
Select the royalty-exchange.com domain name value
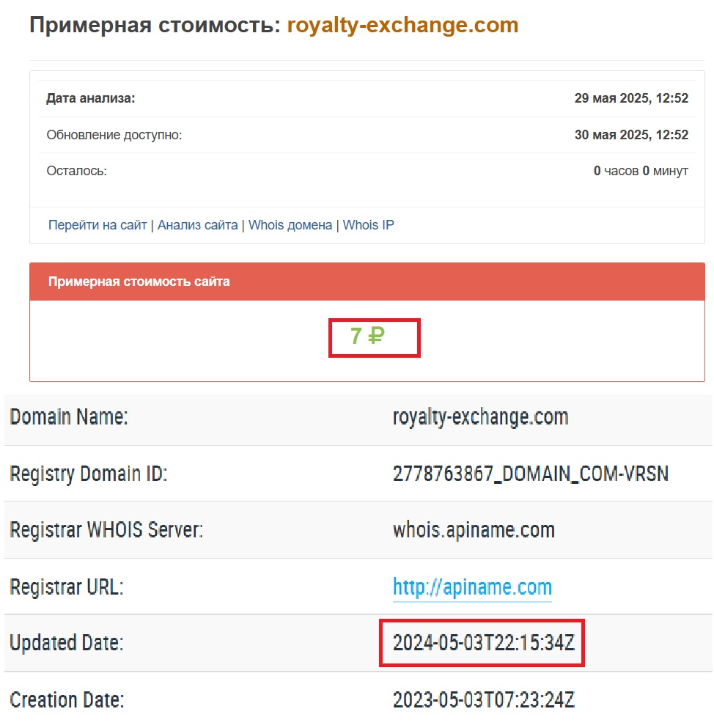pos(480,418)
